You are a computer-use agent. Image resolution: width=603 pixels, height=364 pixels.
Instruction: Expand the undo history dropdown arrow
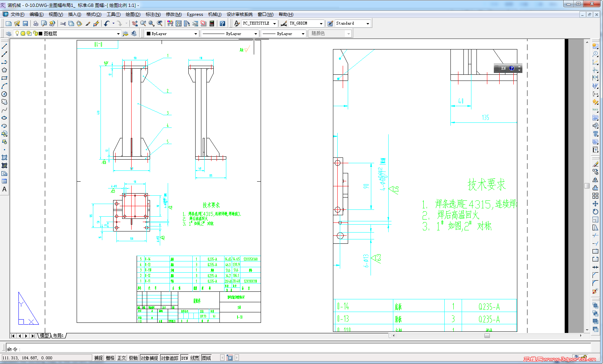[x=113, y=23]
